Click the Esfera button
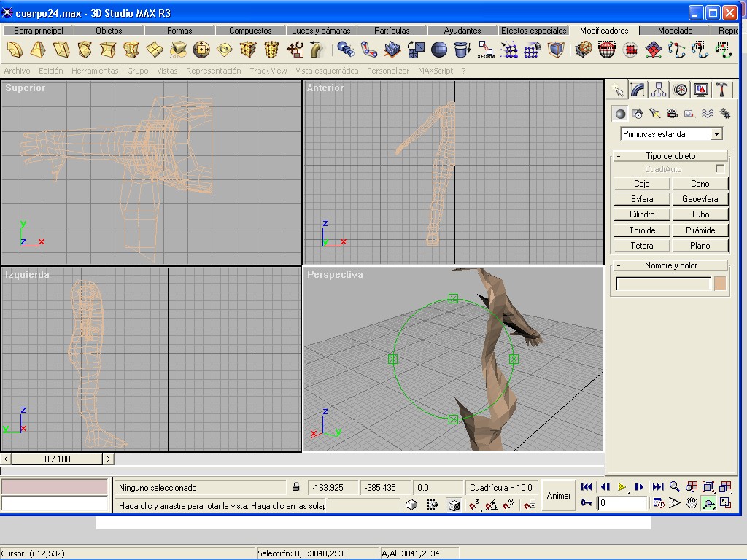This screenshot has width=747, height=560. tap(642, 199)
